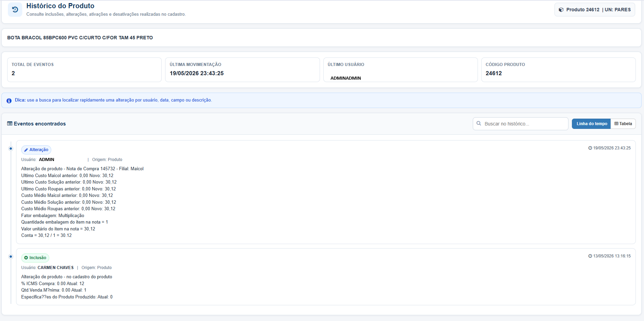The image size is (644, 321).
Task: Click the Produto 24612 | UN: PARES badge
Action: click(594, 10)
